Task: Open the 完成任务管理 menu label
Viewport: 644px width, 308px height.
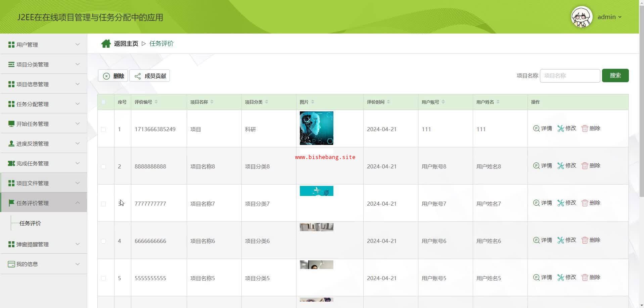Action: pos(33,163)
